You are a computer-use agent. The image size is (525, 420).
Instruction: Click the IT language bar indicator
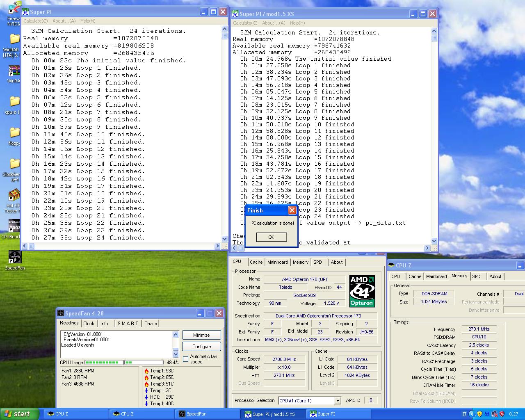[x=464, y=414]
